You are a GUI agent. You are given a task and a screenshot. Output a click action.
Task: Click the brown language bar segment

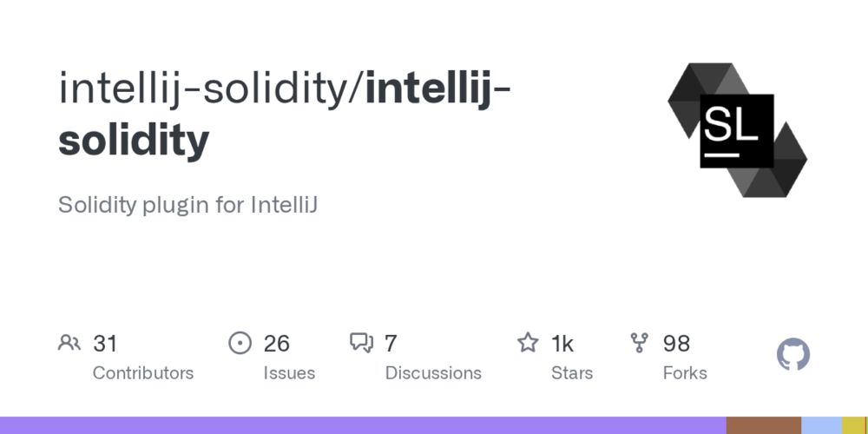[764, 425]
